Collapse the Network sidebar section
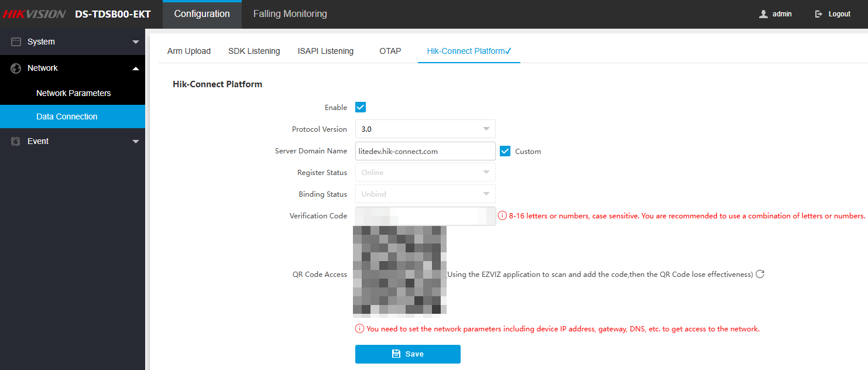This screenshot has width=868, height=370. tap(135, 68)
